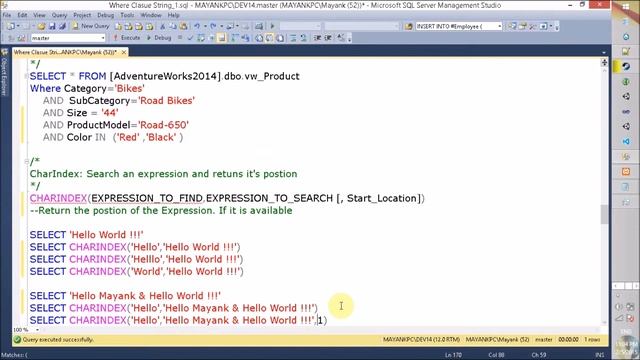Click the 'Road-650' string literal

[163, 125]
